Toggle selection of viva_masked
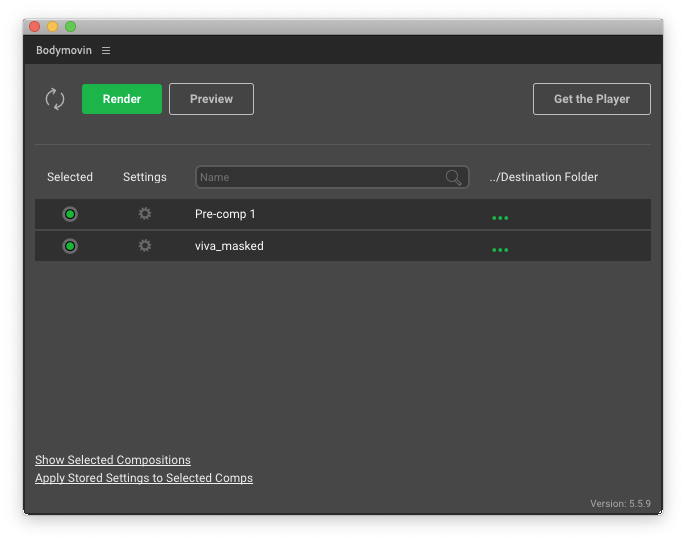This screenshot has height=542, width=686. click(70, 246)
